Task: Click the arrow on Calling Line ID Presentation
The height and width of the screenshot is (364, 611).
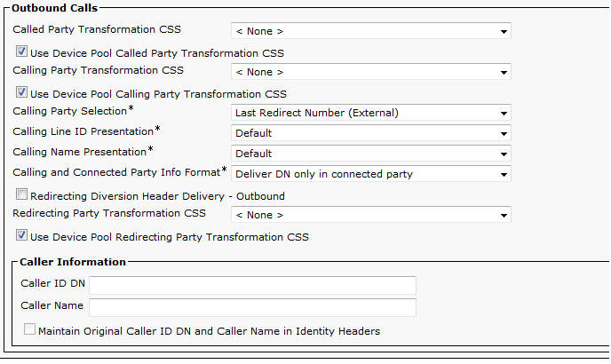Action: pos(504,134)
